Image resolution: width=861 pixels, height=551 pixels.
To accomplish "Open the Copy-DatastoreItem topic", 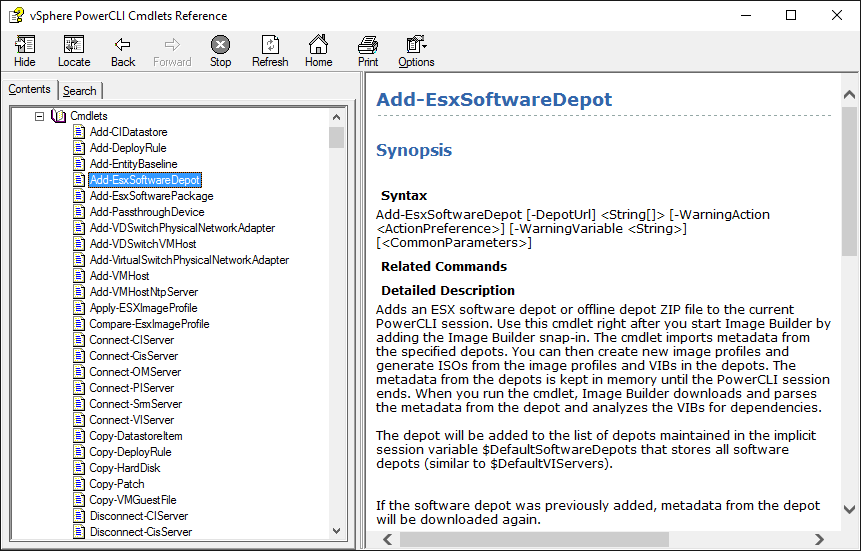I will [x=136, y=436].
